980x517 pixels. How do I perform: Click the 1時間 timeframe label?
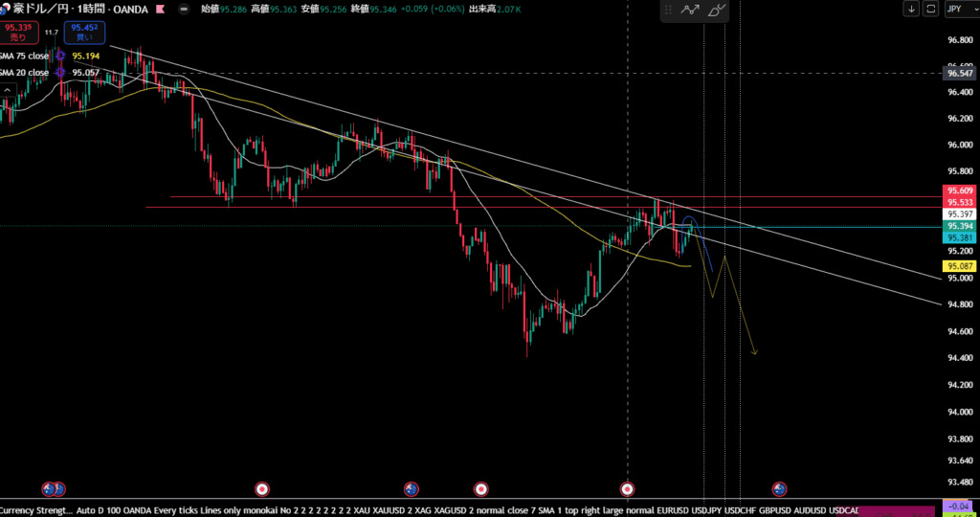coord(94,10)
